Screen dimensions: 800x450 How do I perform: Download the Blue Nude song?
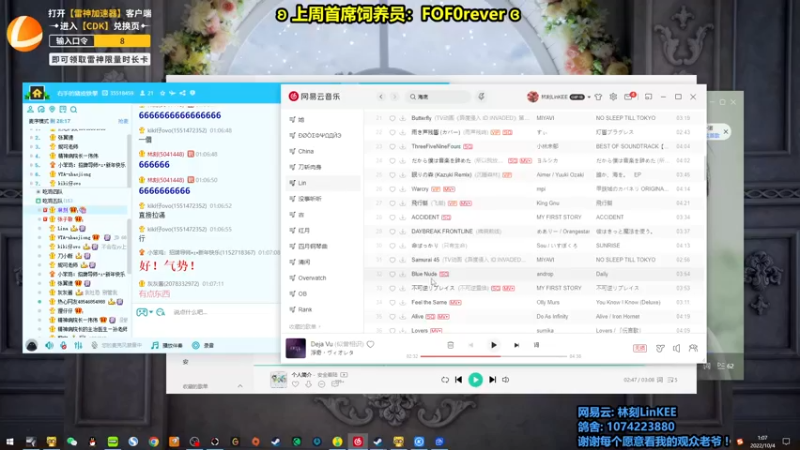pos(403,274)
